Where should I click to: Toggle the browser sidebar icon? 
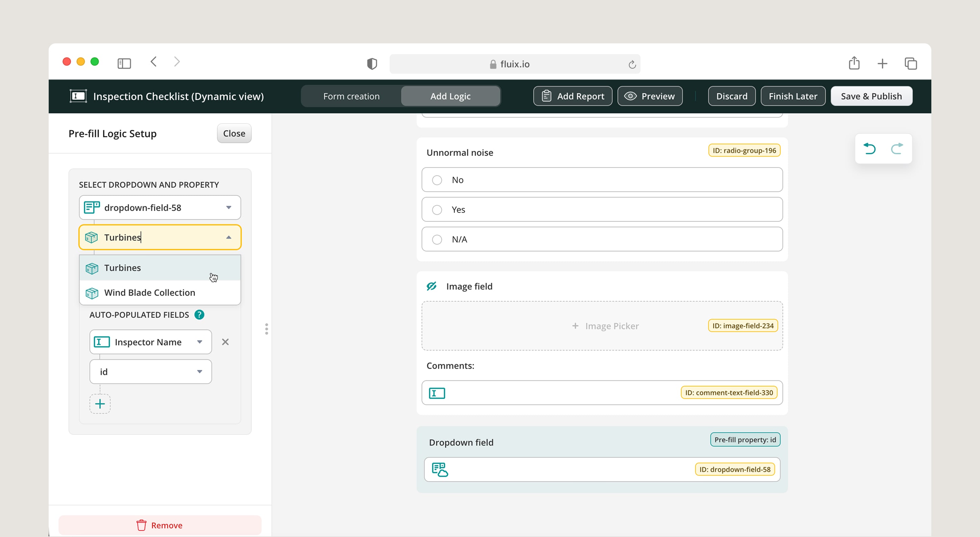point(124,63)
